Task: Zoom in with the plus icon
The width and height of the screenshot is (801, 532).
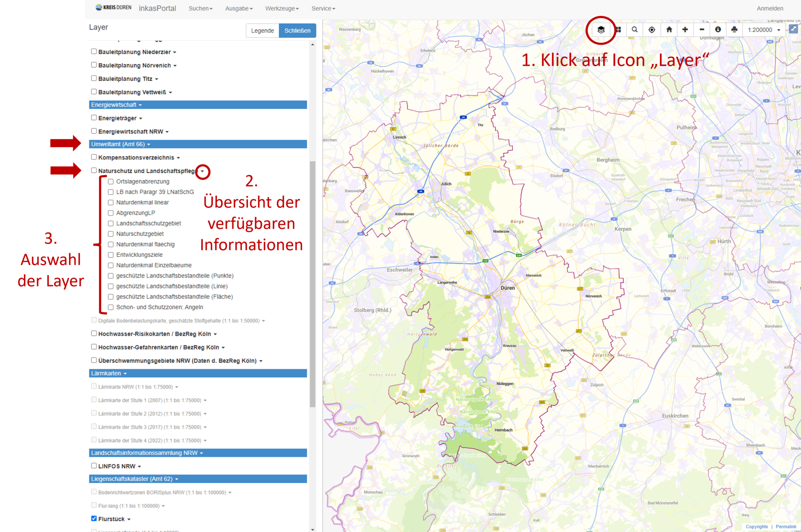Action: 685,30
